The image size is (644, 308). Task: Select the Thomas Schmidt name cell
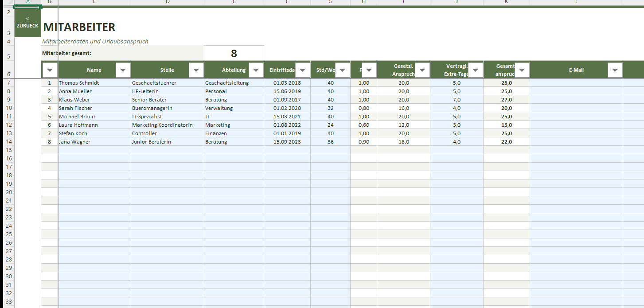point(94,83)
